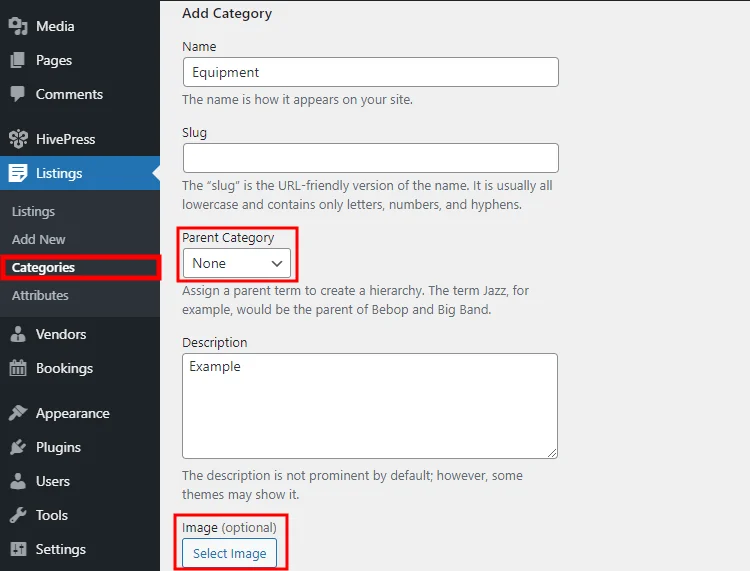
Task: Click the Users menu label
Action: click(53, 481)
